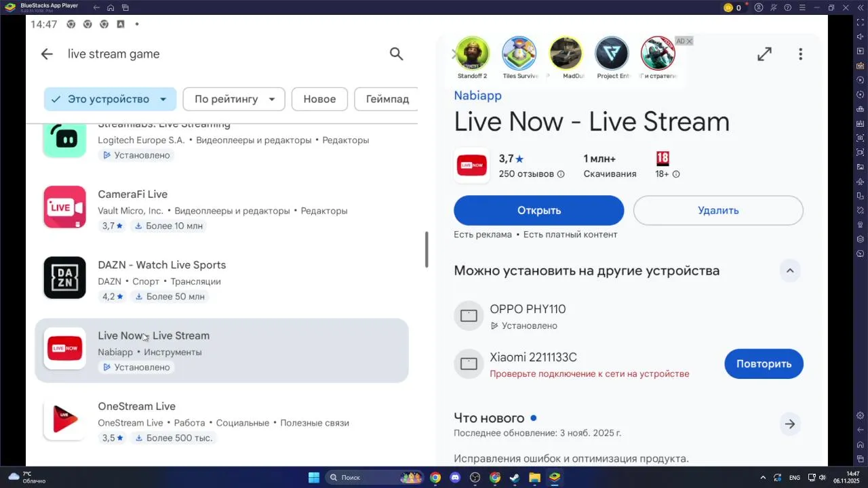
Task: Tap the magnifier search icon
Action: 397,54
